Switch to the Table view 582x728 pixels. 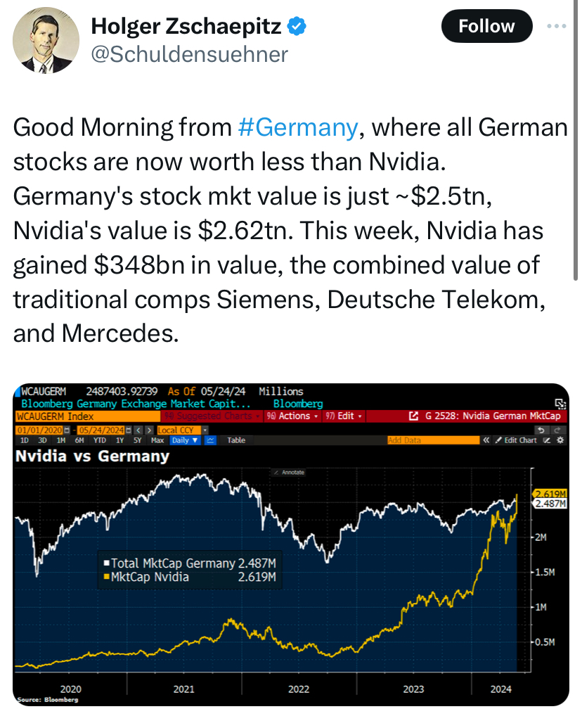point(237,440)
